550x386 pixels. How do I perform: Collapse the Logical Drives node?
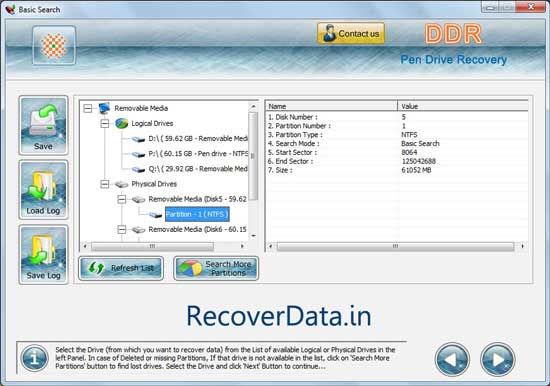[105, 124]
